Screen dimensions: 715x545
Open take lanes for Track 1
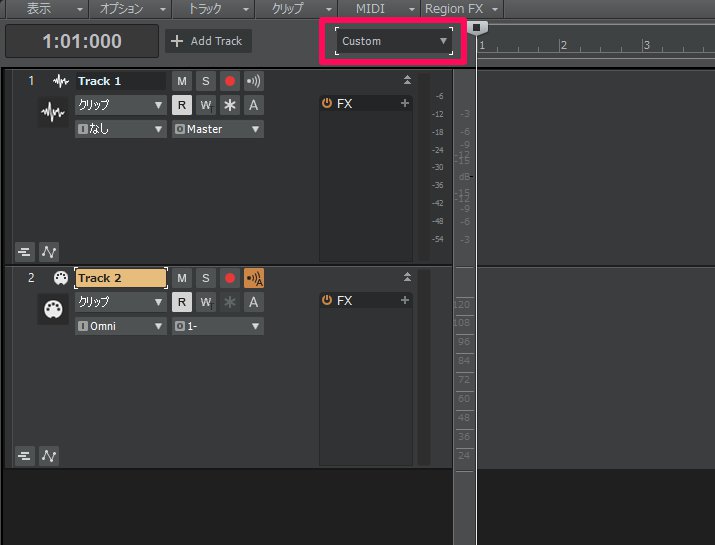(x=25, y=251)
